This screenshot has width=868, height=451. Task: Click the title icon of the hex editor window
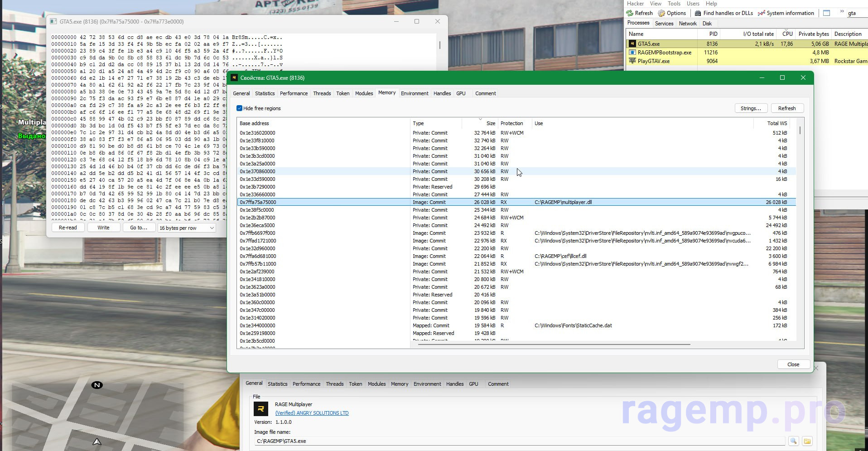click(x=53, y=22)
